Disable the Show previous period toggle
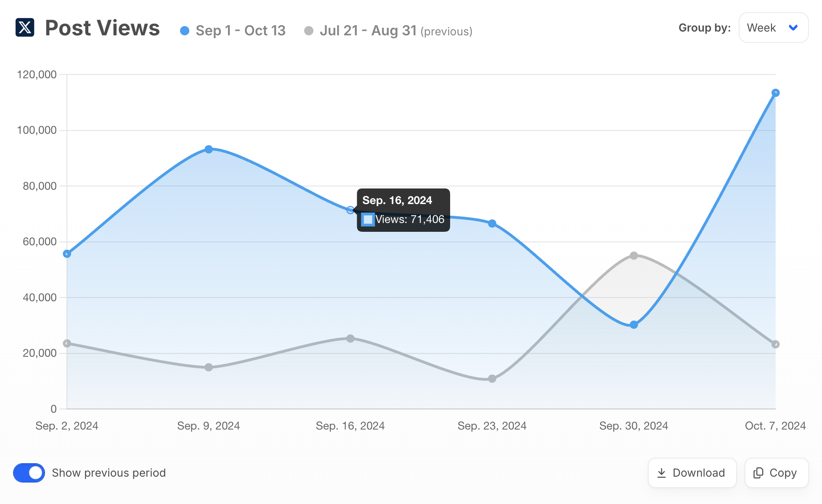Viewport: 822px width, 504px height. [29, 473]
